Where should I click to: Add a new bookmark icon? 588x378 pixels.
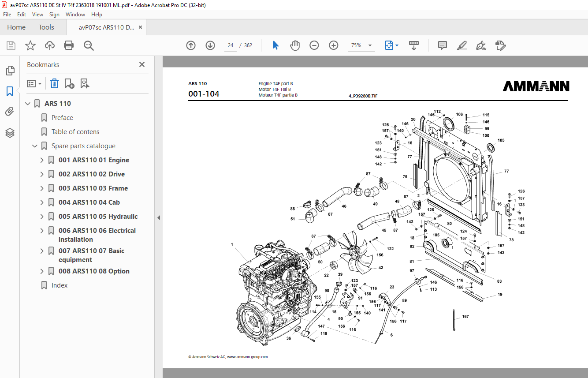[x=69, y=83]
